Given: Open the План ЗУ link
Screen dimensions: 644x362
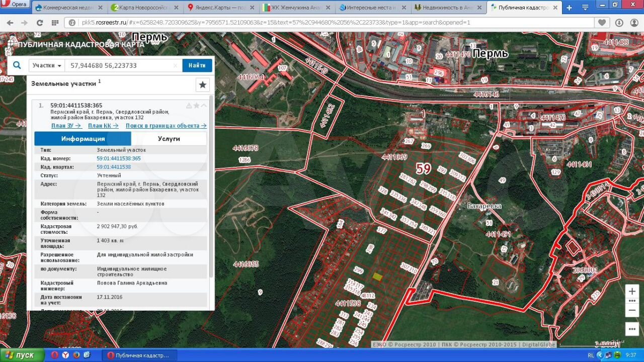Looking at the screenshot, I should (x=66, y=126).
